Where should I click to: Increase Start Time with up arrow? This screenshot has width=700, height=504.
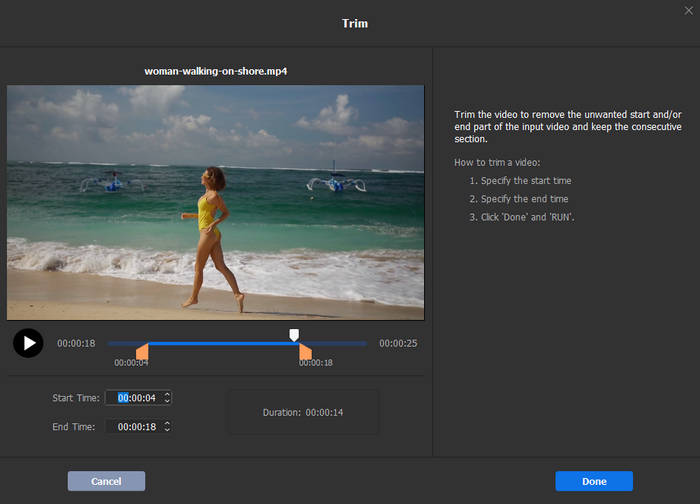pyautogui.click(x=167, y=395)
